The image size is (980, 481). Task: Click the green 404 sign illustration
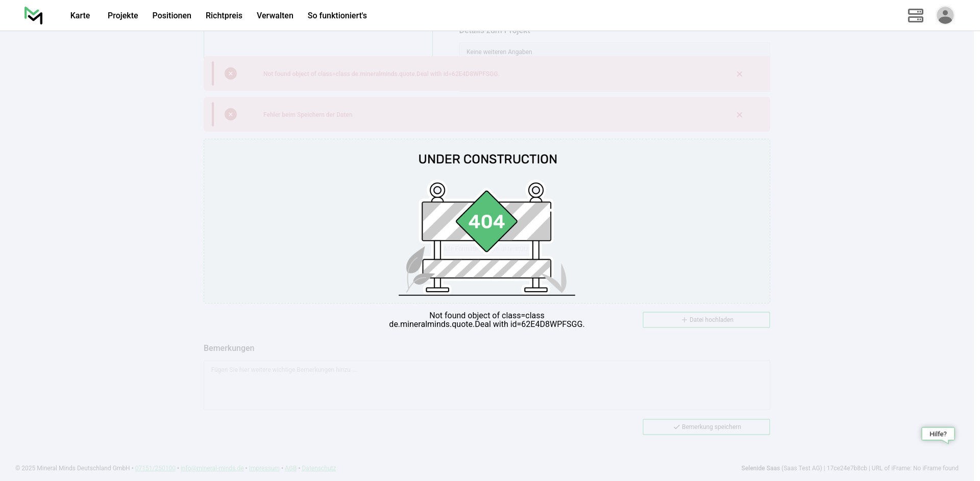point(486,221)
